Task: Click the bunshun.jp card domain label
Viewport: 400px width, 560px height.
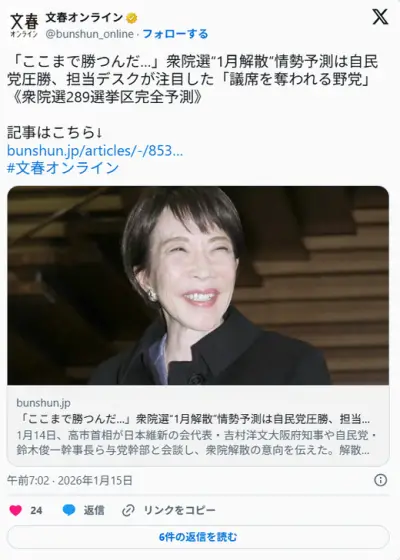Action: [43, 403]
